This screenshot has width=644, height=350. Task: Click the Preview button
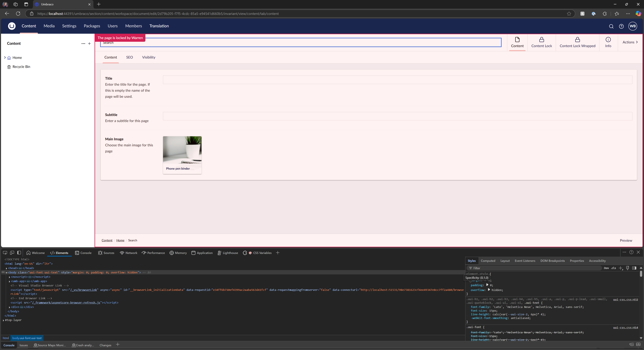pyautogui.click(x=626, y=240)
